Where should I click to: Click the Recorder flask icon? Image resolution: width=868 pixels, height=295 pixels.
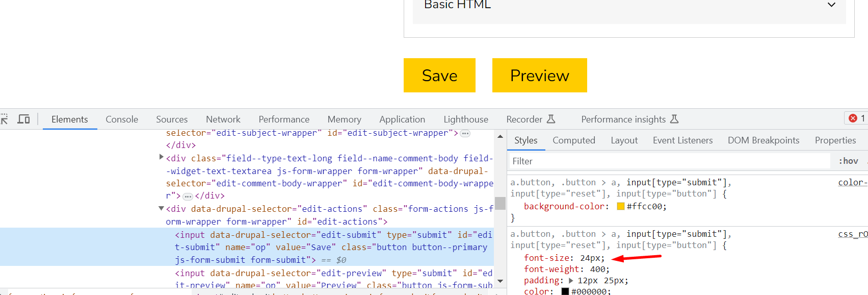click(x=551, y=119)
